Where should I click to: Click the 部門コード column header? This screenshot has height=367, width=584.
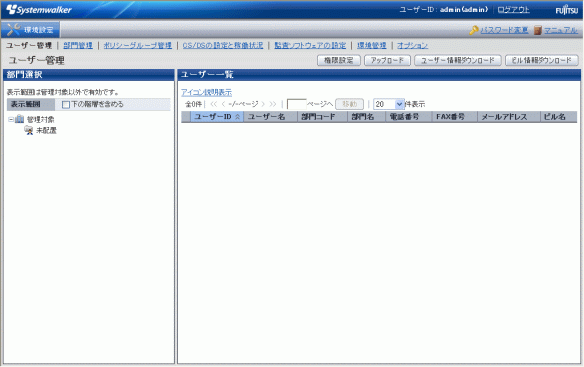pos(323,117)
